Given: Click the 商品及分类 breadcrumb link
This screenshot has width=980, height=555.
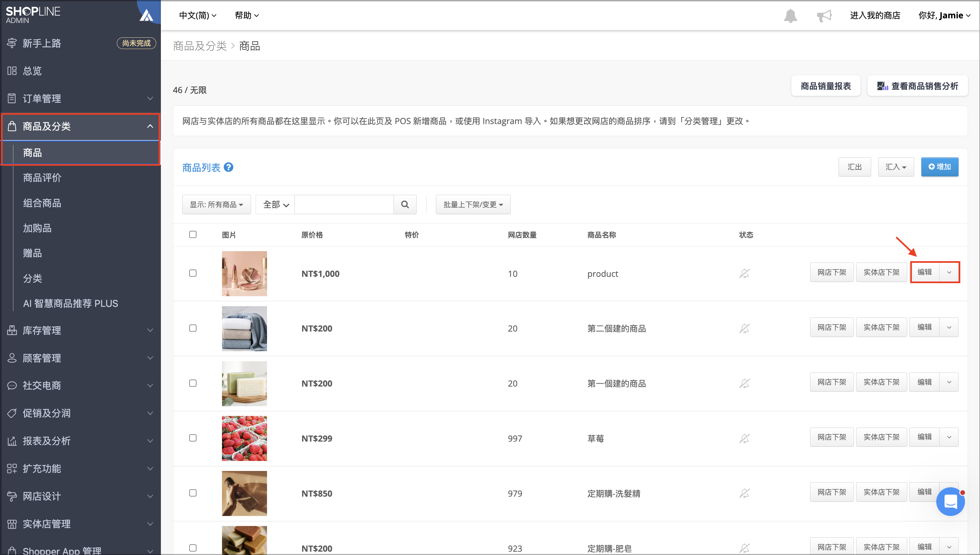Looking at the screenshot, I should [200, 46].
